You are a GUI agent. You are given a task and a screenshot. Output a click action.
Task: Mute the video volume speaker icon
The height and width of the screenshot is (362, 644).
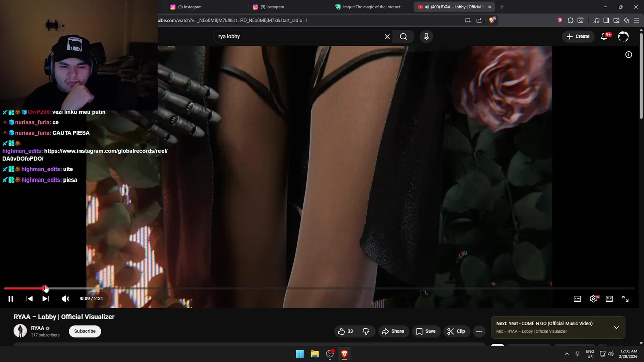[65, 299]
